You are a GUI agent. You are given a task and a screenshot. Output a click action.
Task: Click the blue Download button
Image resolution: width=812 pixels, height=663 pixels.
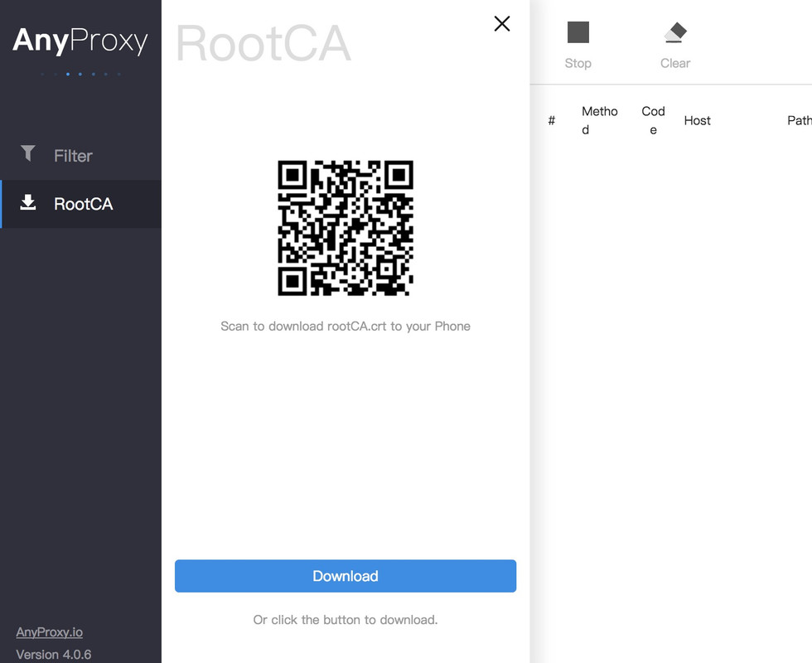(x=346, y=576)
